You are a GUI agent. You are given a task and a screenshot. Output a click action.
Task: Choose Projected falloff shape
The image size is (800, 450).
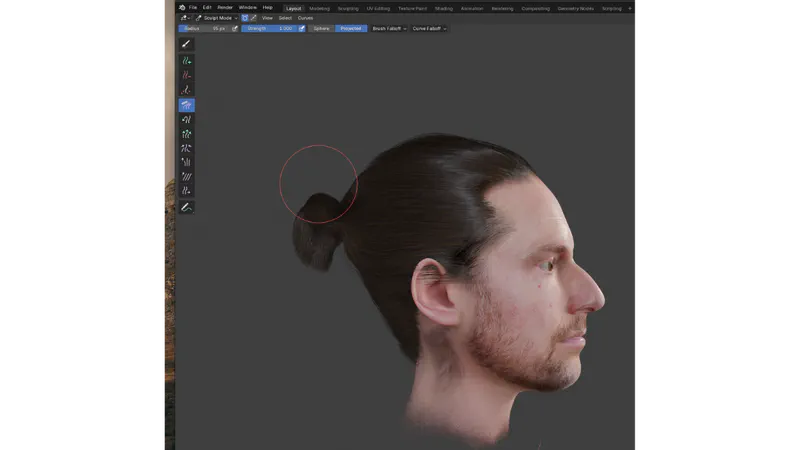point(351,29)
